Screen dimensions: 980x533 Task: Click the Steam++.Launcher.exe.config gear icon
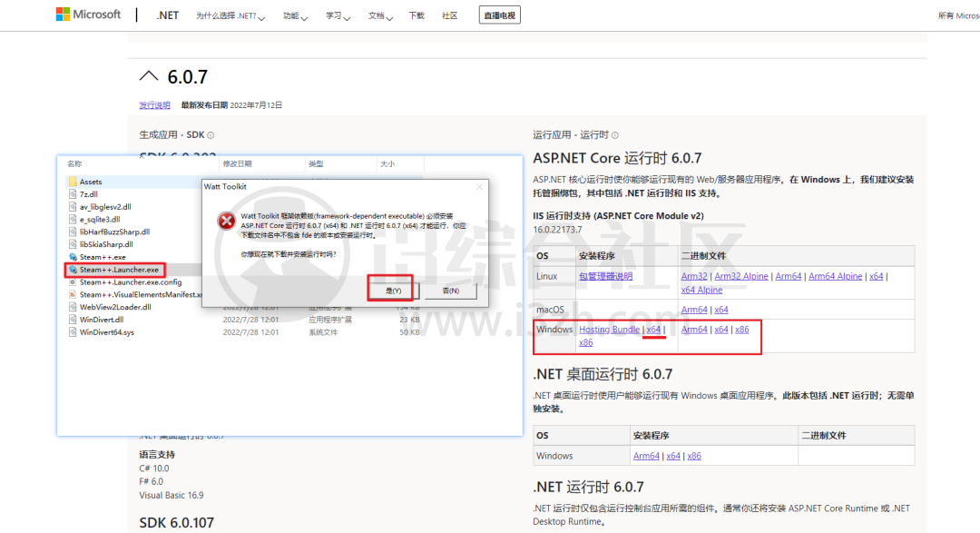(x=73, y=281)
